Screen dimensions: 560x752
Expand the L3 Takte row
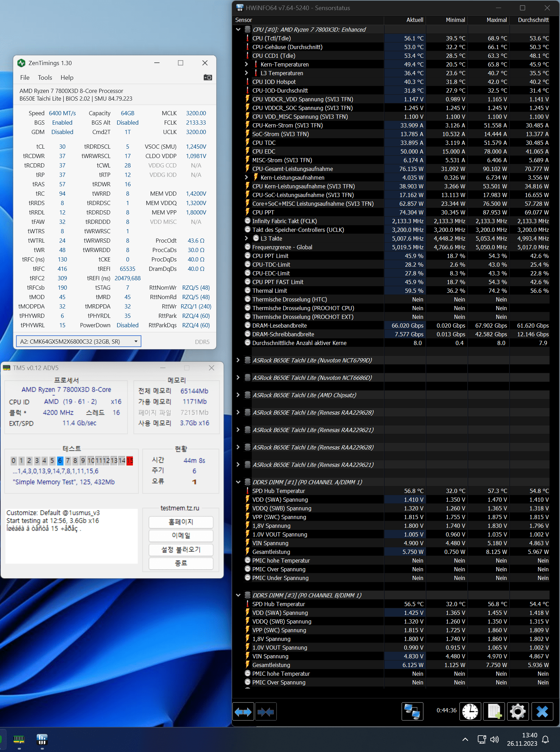coord(246,238)
